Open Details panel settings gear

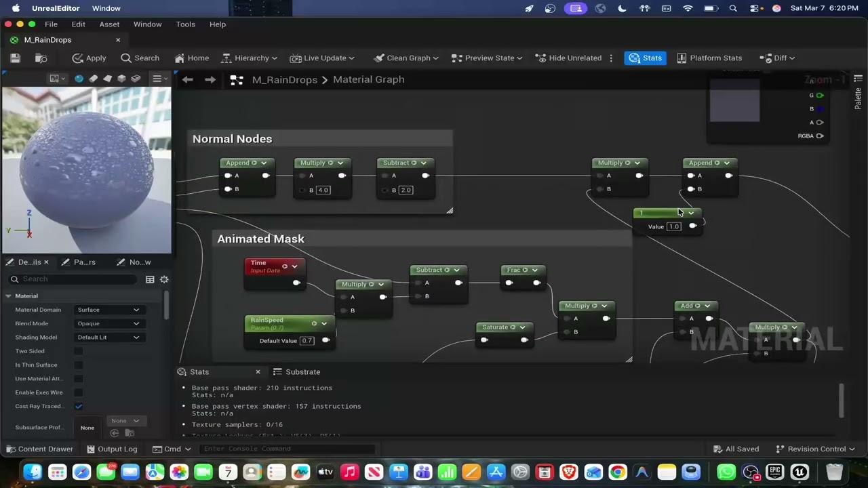164,279
